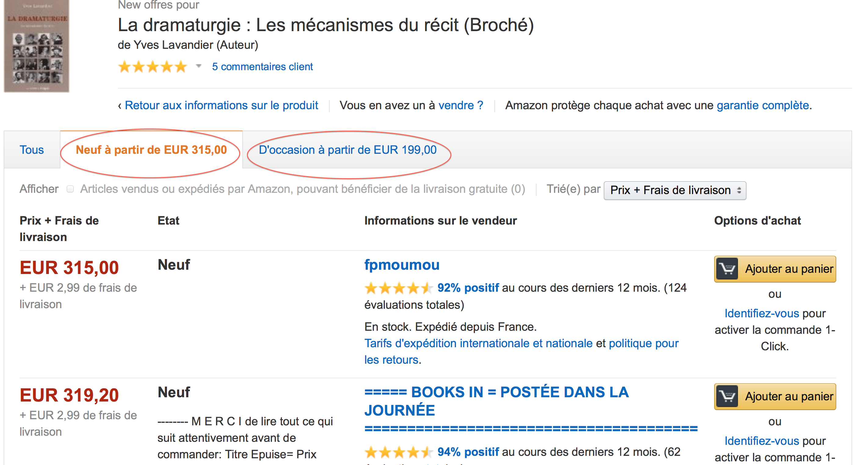Open the fpmoumou seller page

tap(402, 265)
